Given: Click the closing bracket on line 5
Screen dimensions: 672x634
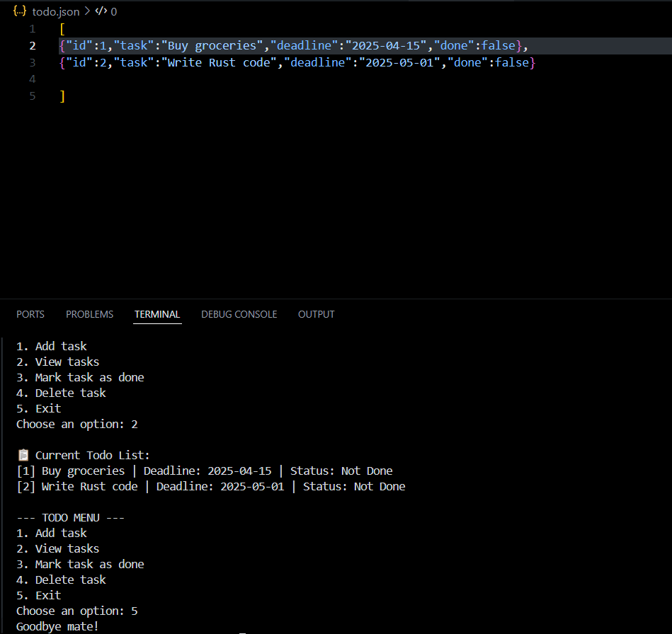Looking at the screenshot, I should pos(62,96).
